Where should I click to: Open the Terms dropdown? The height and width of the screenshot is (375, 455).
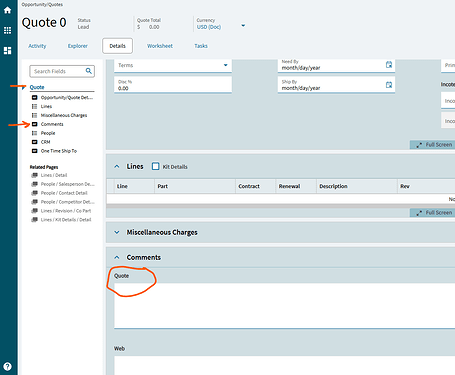pyautogui.click(x=173, y=66)
